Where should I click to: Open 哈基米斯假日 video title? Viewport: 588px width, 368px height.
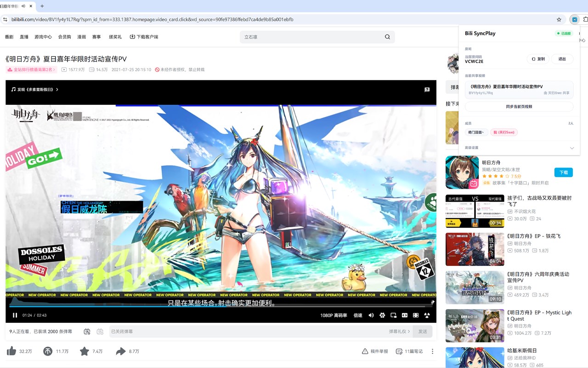[x=522, y=351]
